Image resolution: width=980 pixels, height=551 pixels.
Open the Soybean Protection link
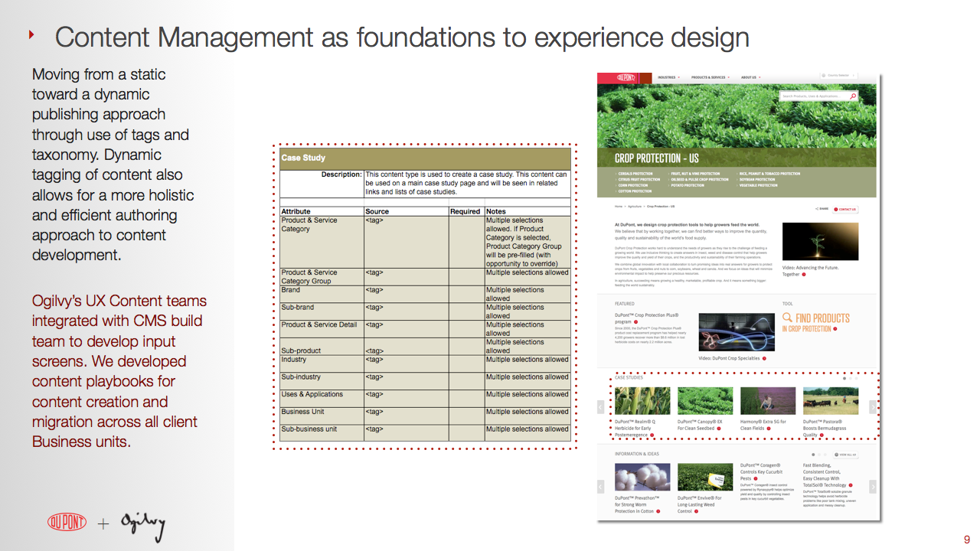coord(757,180)
